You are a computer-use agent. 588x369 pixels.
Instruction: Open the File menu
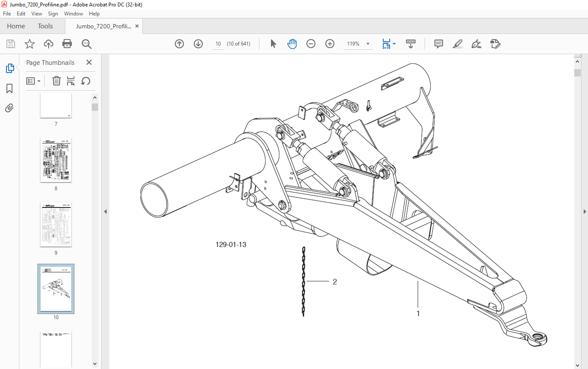pyautogui.click(x=7, y=14)
